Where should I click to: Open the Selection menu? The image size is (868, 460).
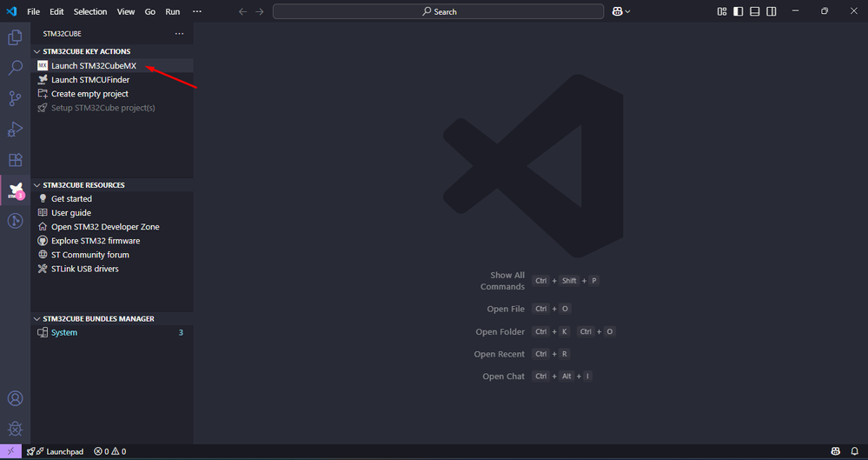pos(90,11)
